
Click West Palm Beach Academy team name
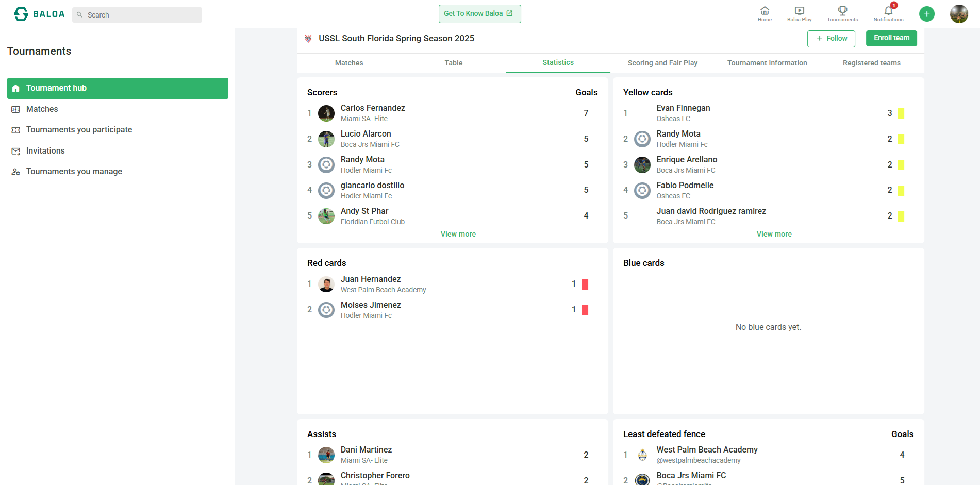click(x=707, y=450)
